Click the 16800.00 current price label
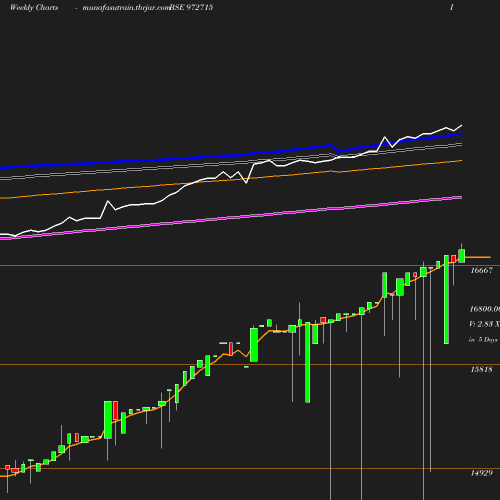The width and height of the screenshot is (500, 500). [x=485, y=309]
